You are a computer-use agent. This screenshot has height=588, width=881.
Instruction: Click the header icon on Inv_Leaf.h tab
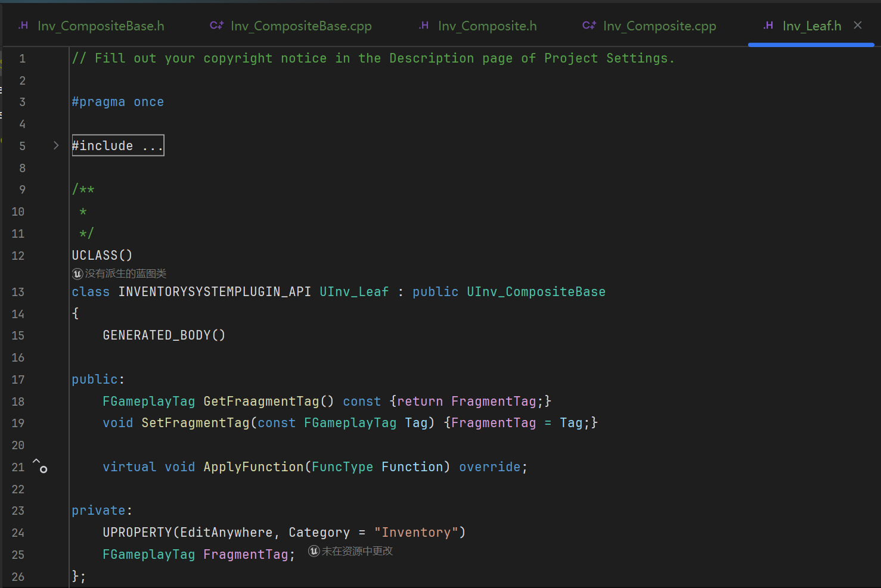[768, 25]
